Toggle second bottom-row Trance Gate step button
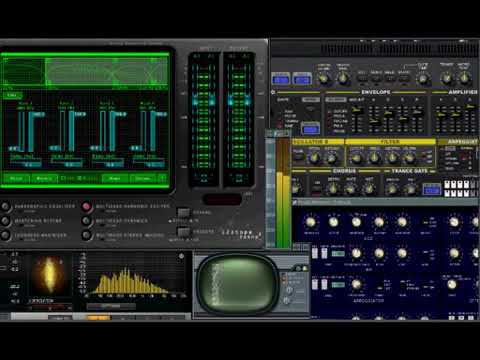Viewport: 480px width, 360px height. (x=454, y=193)
